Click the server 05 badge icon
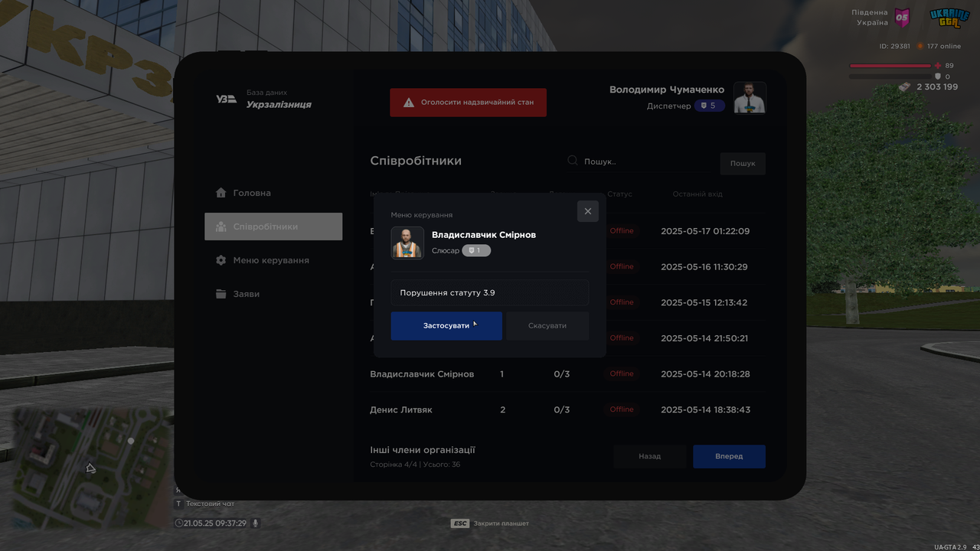The image size is (980, 551). tap(902, 17)
